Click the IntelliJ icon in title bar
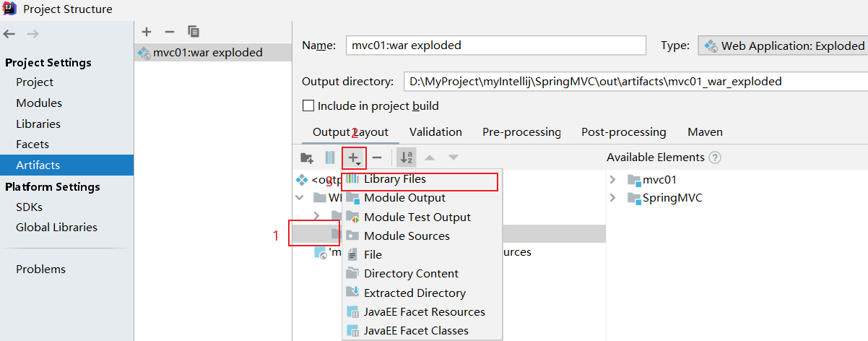The image size is (868, 341). point(10,9)
